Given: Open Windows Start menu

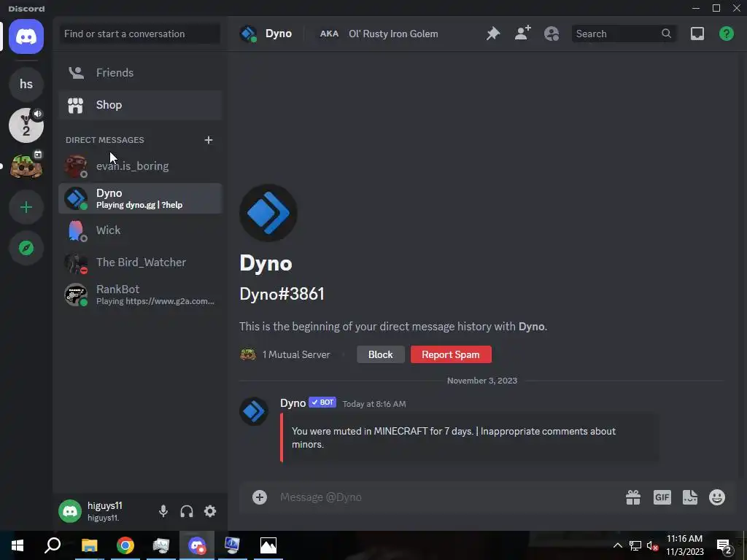Looking at the screenshot, I should 18,545.
